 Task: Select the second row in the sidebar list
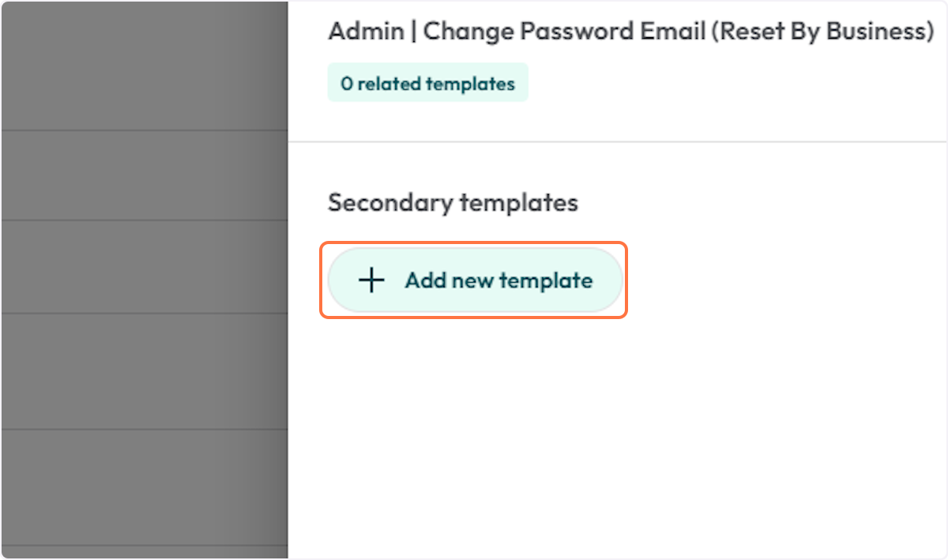(x=142, y=175)
